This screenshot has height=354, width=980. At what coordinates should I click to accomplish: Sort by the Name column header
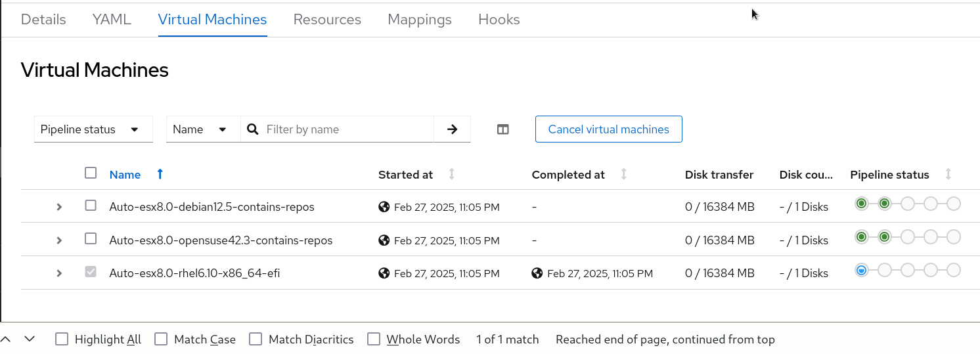125,175
